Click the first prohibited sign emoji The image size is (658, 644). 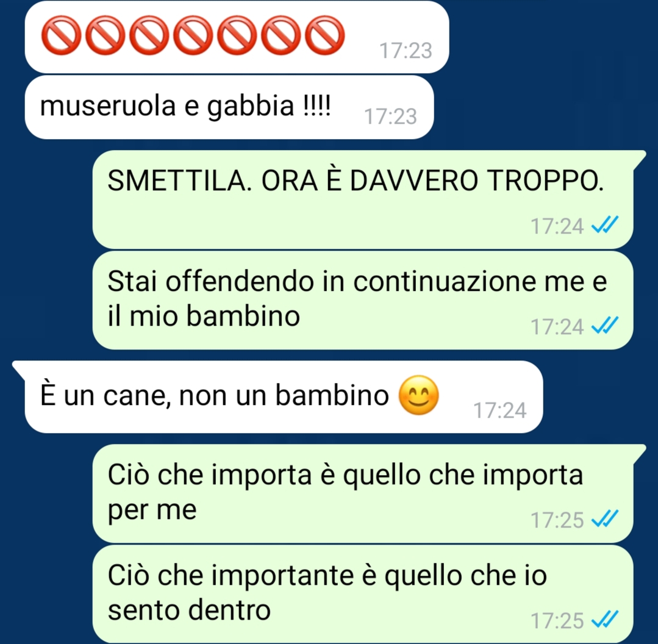tap(61, 35)
